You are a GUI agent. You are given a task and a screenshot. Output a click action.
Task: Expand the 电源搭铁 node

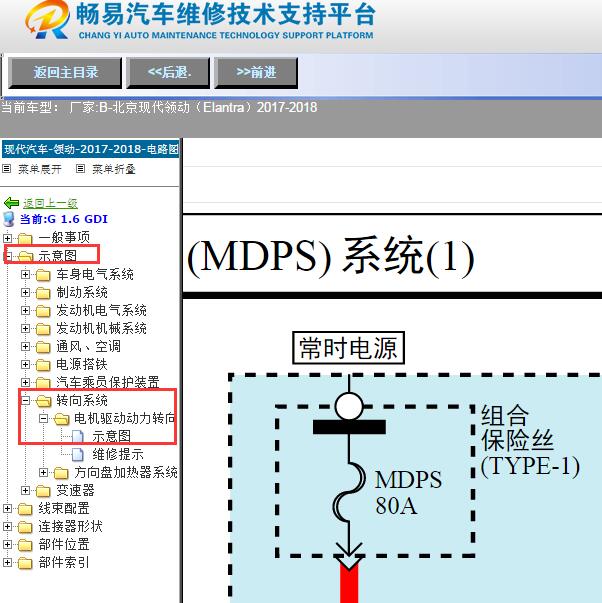tap(25, 364)
